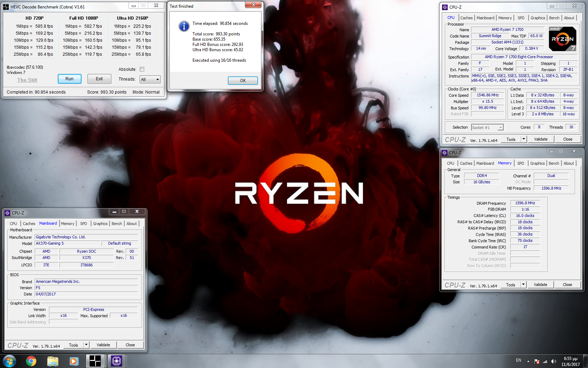
Task: Click the HEVC Decode Benchmark title icon
Action: [x=6, y=7]
